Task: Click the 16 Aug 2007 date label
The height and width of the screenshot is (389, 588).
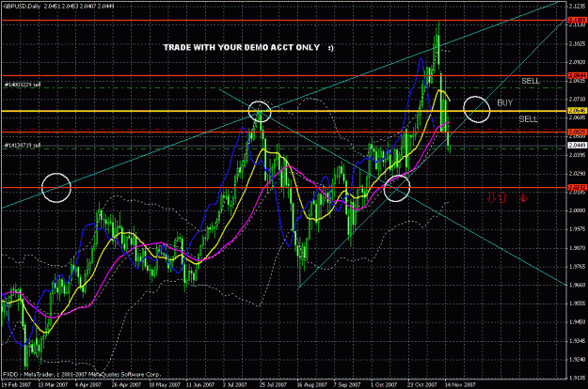Action: click(311, 384)
